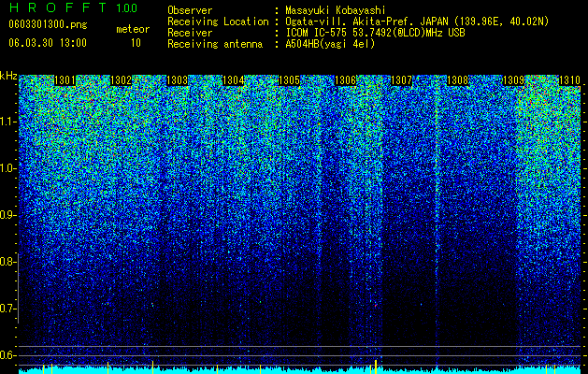Click the 1303 time marker

point(178,80)
